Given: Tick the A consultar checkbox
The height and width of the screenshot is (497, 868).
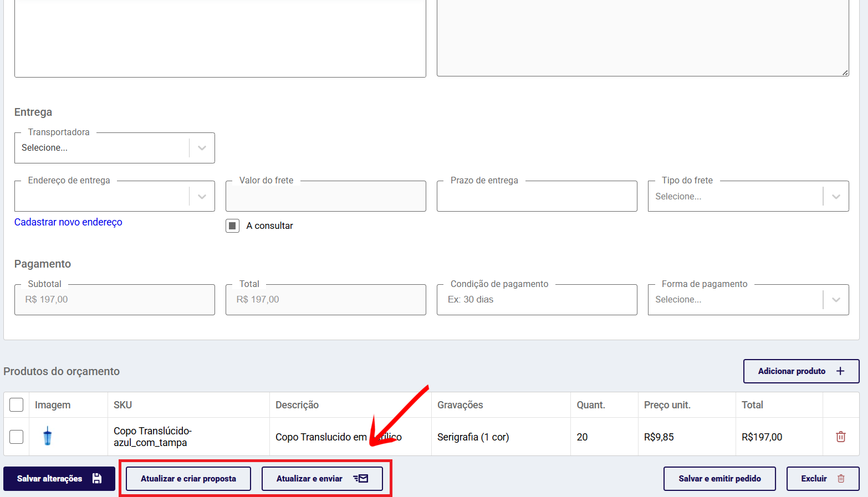Looking at the screenshot, I should 232,226.
